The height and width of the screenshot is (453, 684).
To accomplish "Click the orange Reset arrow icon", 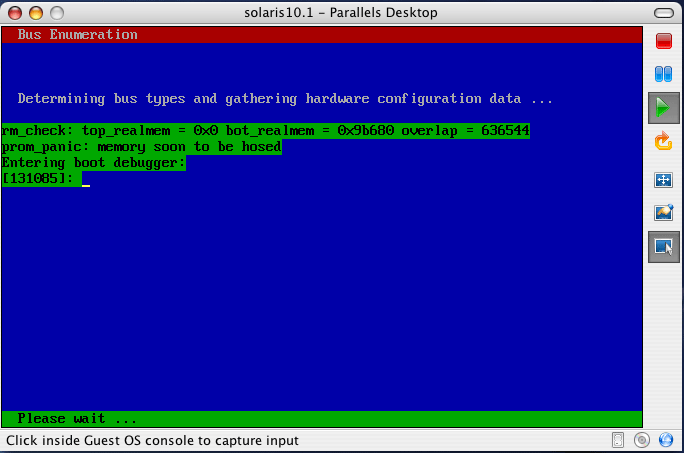I will 663,141.
